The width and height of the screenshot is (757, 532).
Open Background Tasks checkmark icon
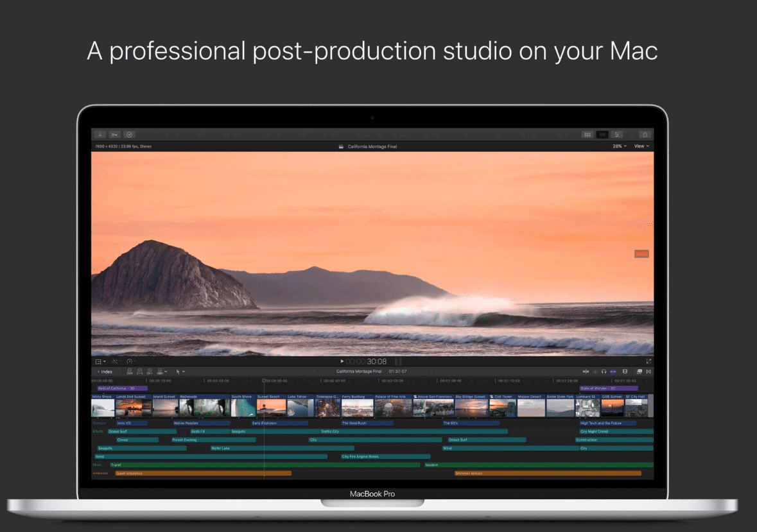point(130,135)
